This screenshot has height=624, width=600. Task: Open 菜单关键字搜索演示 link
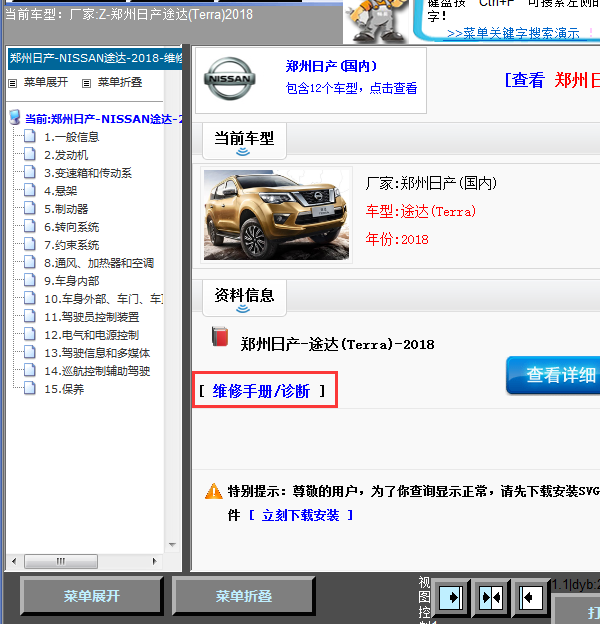click(513, 33)
